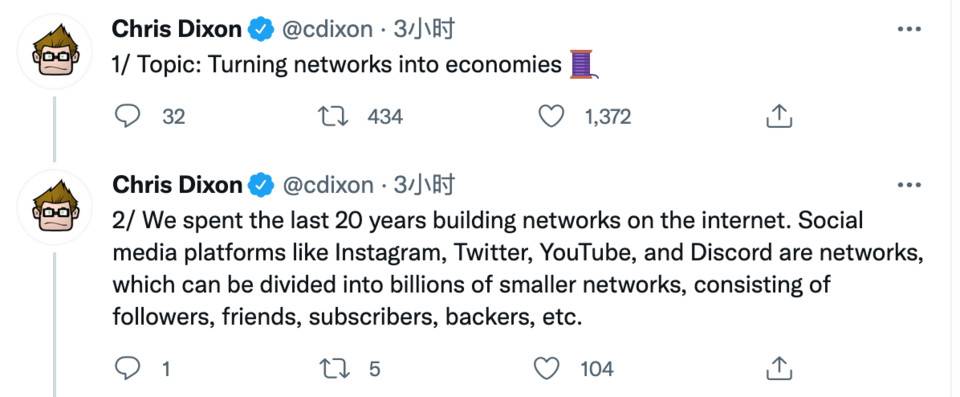The height and width of the screenshot is (397, 960).
Task: Open Chris Dixon's profile name in first tweet
Action: point(178,29)
